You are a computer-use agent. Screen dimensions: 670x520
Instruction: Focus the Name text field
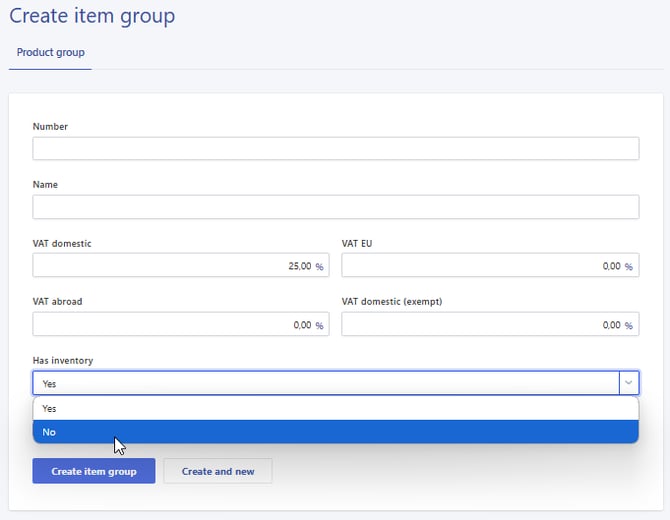pos(335,207)
